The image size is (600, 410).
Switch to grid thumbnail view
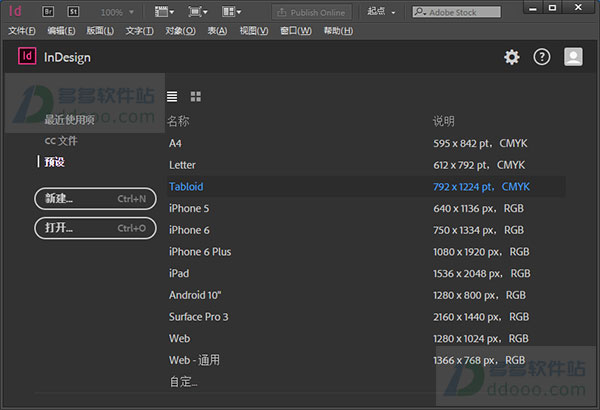click(x=196, y=96)
